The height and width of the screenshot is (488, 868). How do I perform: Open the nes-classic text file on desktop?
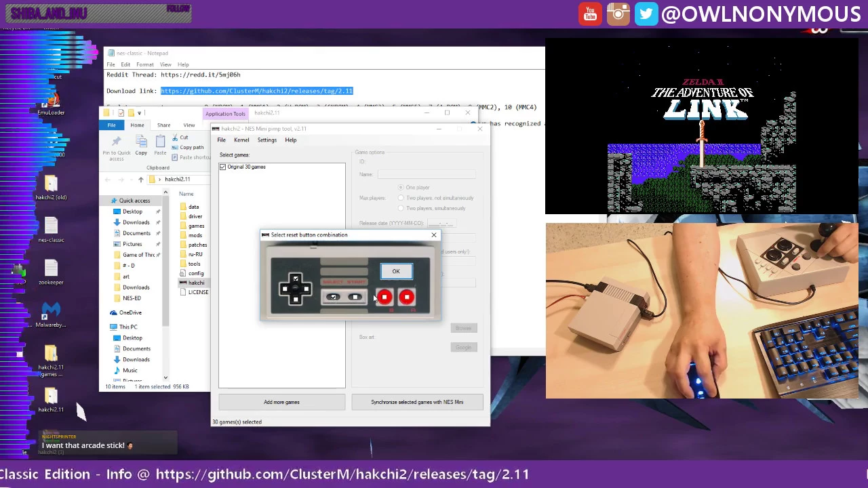pos(51,230)
